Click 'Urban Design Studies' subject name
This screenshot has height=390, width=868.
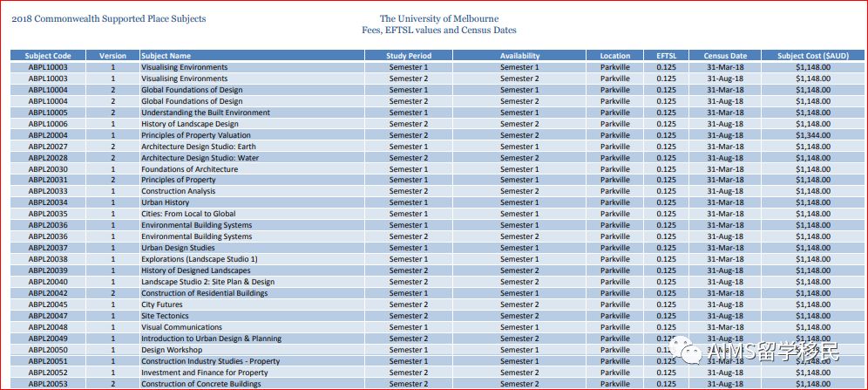[x=178, y=248]
